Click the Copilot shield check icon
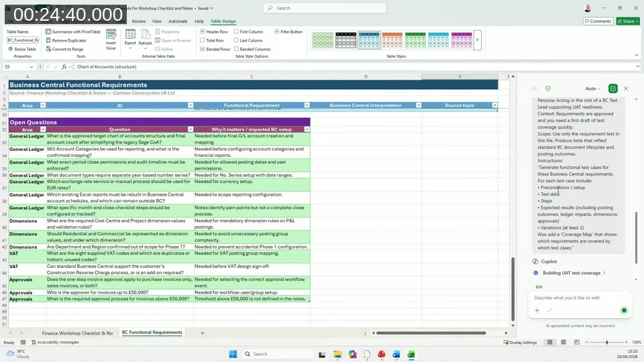Viewport: 644px width, 362px height. tap(548, 88)
